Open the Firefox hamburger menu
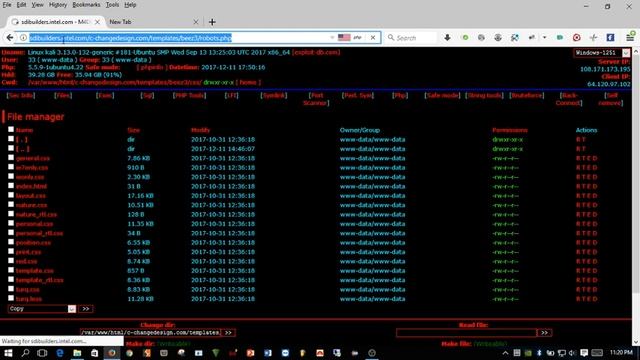Image resolution: width=640 pixels, height=360 pixels. click(630, 38)
